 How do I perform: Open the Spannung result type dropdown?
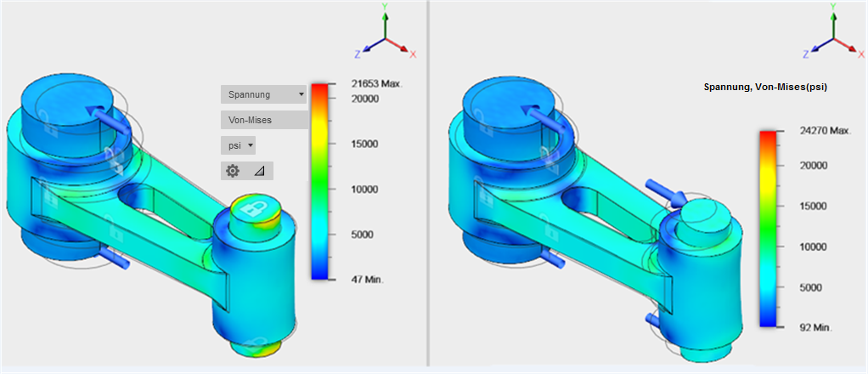263,94
